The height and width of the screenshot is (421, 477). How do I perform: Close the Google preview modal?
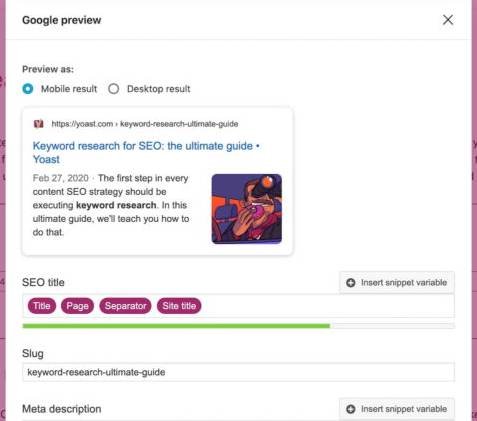[x=448, y=20]
